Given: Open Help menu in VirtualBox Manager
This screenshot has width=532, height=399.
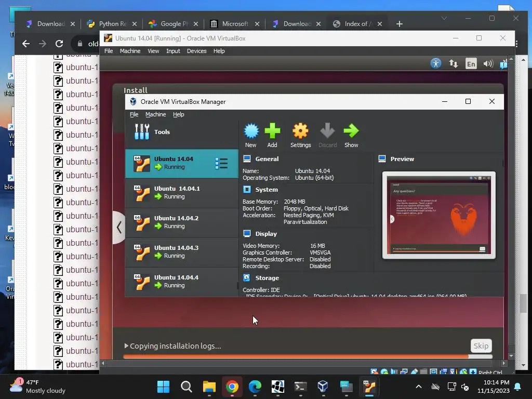Looking at the screenshot, I should (x=179, y=114).
